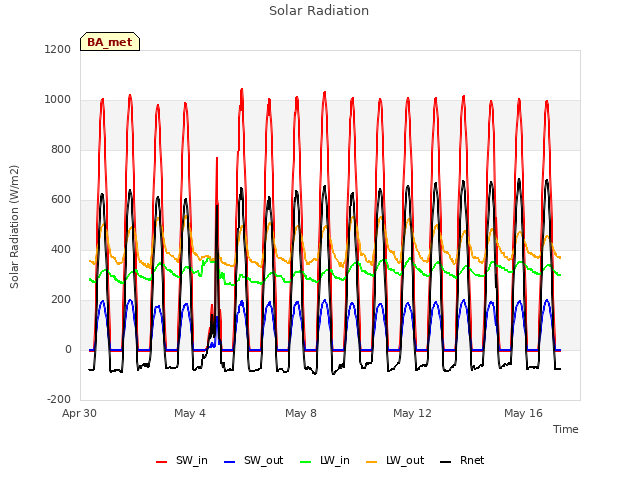Click the isolated red spike near 770

217,158
